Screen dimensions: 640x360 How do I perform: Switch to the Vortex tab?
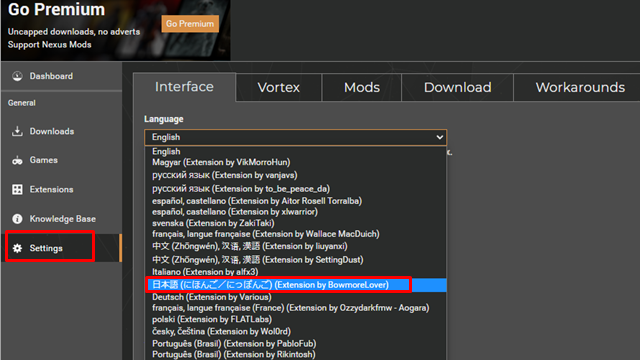click(x=279, y=87)
